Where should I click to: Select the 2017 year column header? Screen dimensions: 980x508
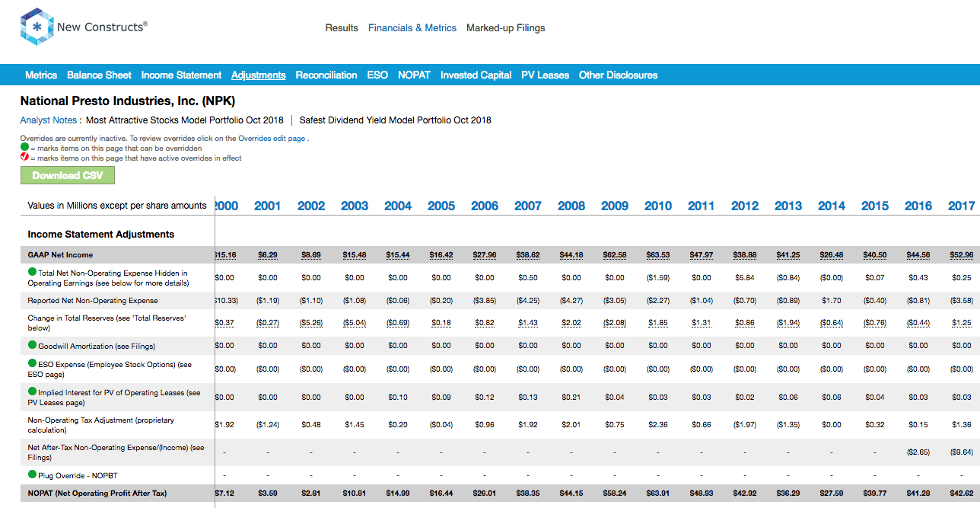(x=962, y=206)
